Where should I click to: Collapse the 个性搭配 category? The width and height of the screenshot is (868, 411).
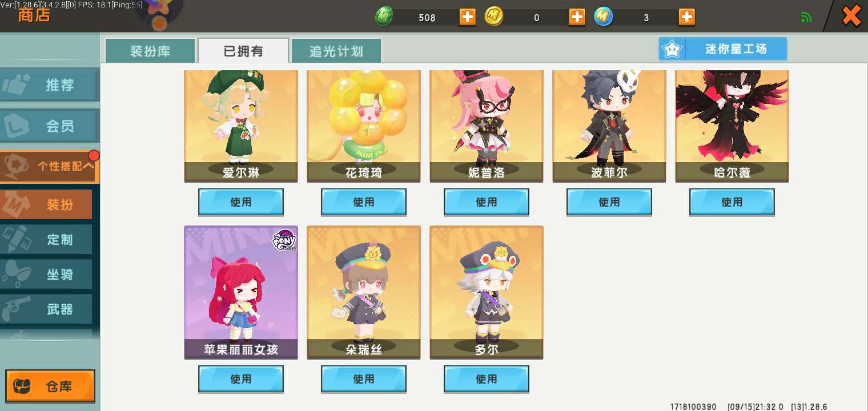[50, 167]
